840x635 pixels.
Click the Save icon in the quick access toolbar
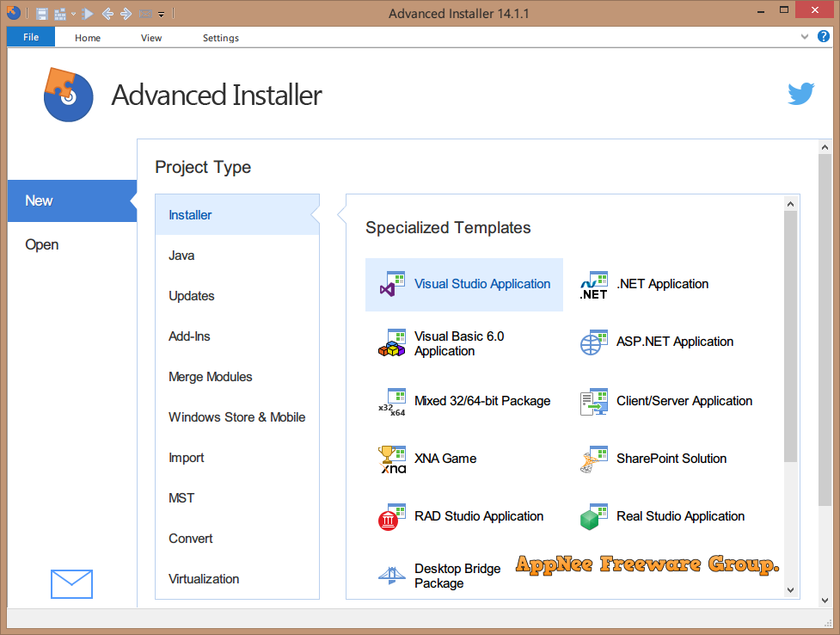(42, 14)
